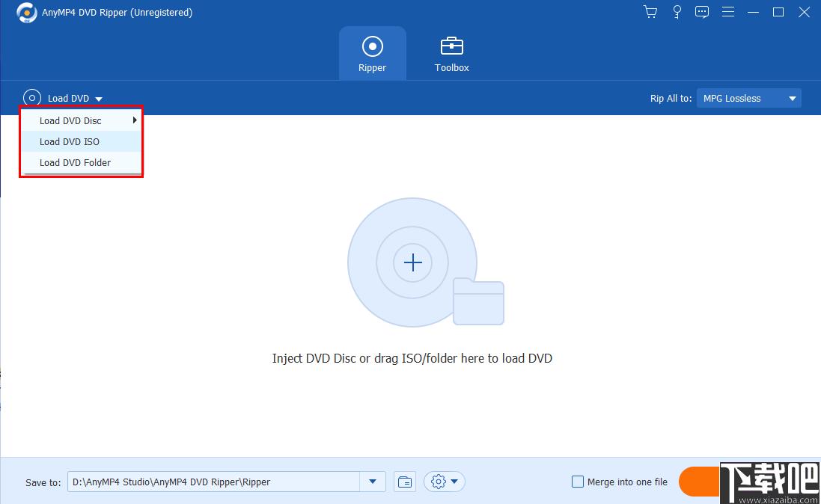The image size is (821, 504).
Task: Select Load DVD ISO from menu
Action: click(81, 141)
